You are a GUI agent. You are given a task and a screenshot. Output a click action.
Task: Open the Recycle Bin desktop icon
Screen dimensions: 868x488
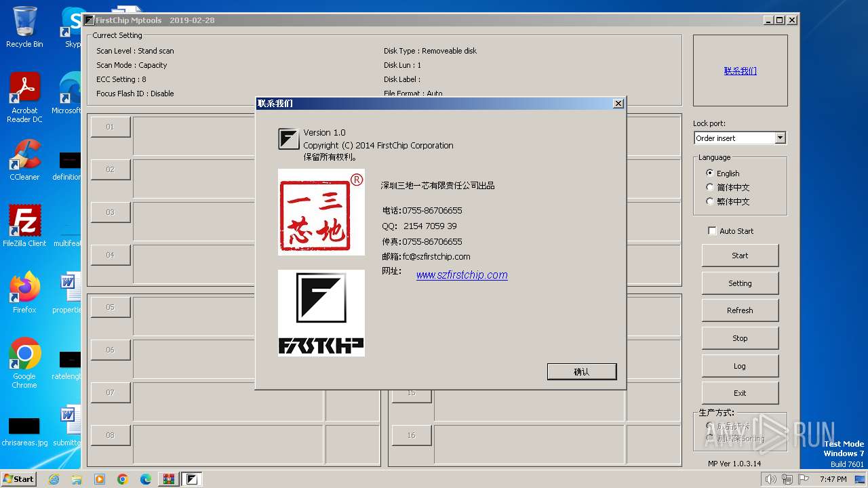point(24,27)
